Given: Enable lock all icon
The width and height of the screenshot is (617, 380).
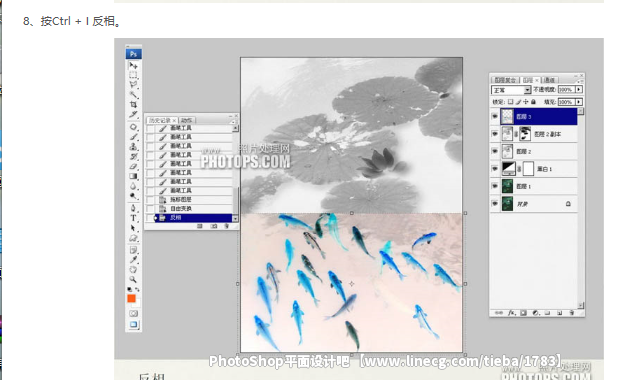Looking at the screenshot, I should 534,102.
